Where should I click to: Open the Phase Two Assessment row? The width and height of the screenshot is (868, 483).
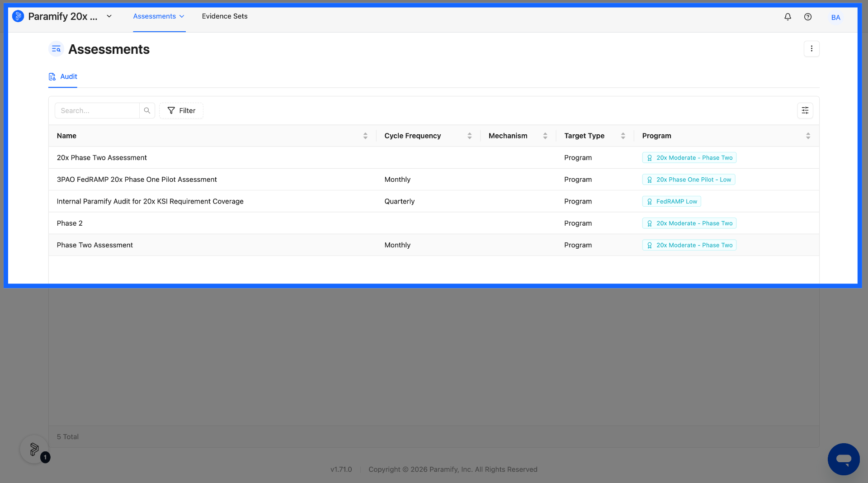pyautogui.click(x=434, y=245)
